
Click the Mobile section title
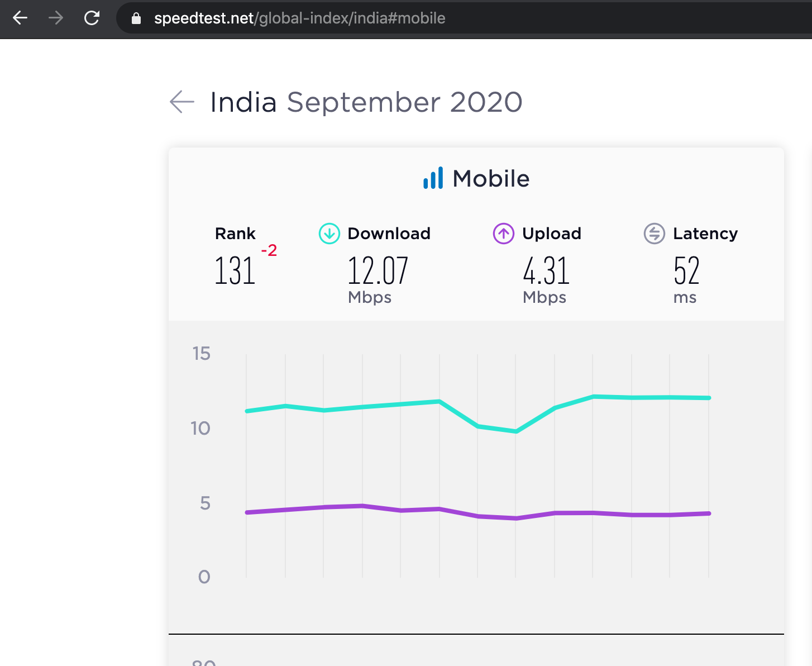click(x=491, y=179)
